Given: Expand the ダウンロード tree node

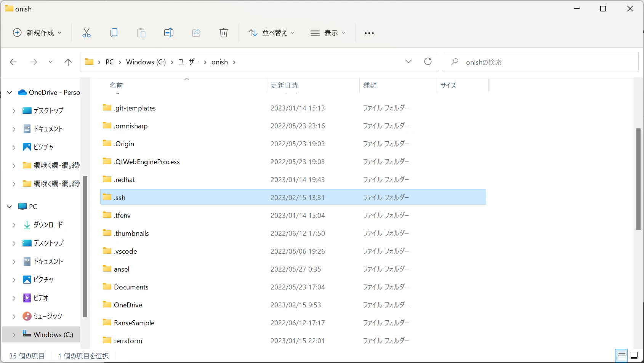Looking at the screenshot, I should coord(14,225).
